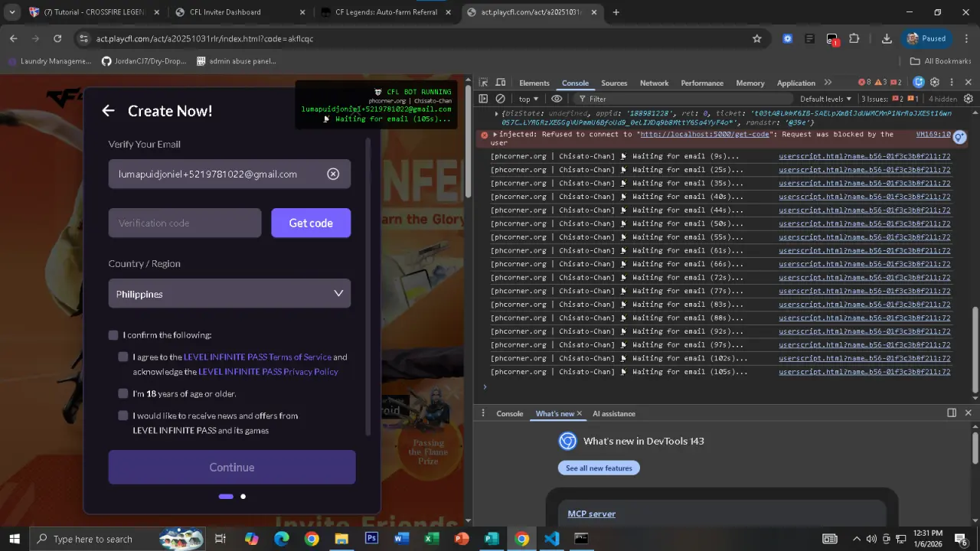980x551 pixels.
Task: Open the Network tab
Action: click(x=654, y=83)
